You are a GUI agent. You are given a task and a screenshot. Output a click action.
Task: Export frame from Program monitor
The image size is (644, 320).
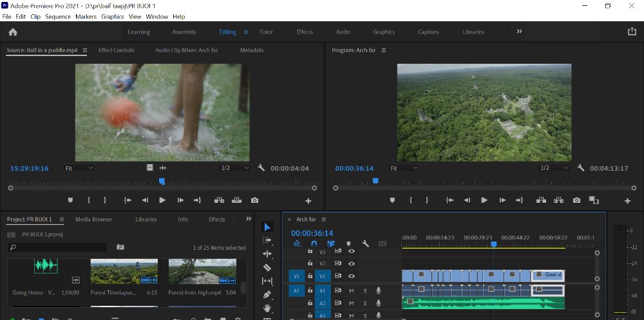tap(576, 200)
